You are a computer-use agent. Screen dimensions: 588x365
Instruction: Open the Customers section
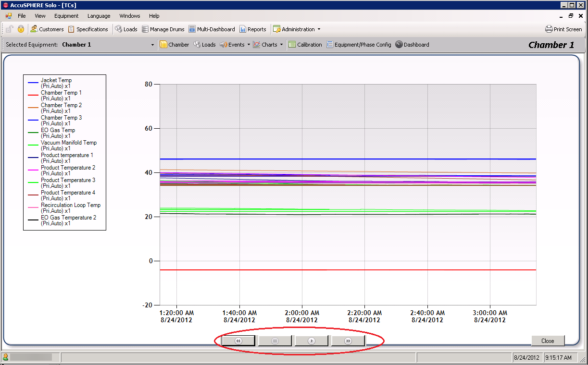47,29
